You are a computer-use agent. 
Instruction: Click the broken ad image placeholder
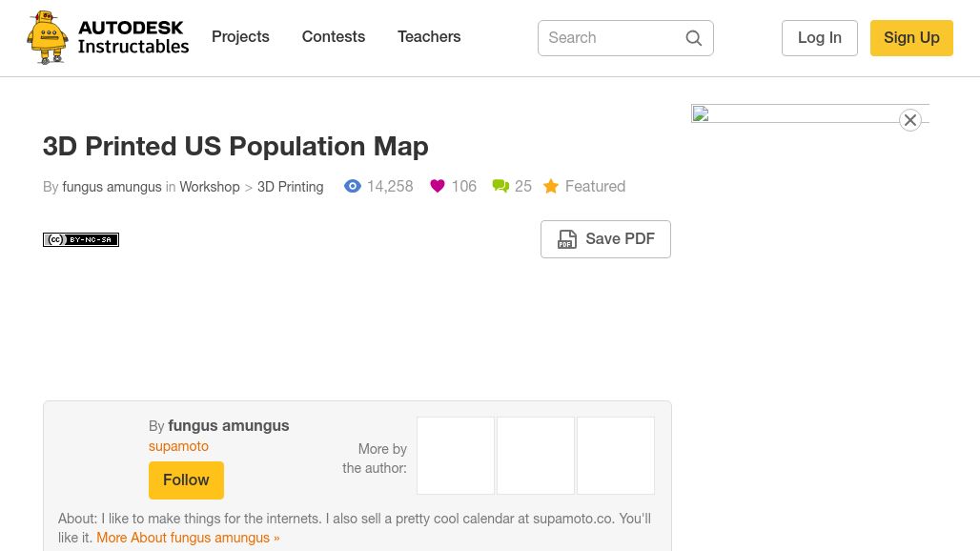(701, 113)
